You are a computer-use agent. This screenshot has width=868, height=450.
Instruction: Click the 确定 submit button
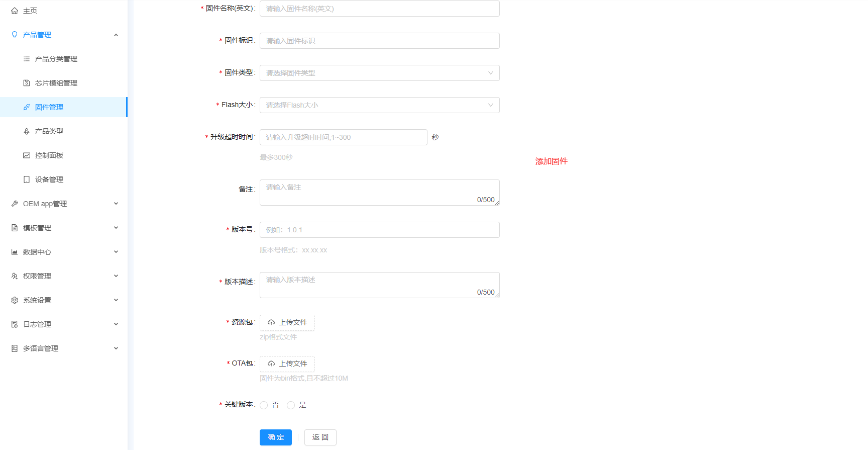276,437
